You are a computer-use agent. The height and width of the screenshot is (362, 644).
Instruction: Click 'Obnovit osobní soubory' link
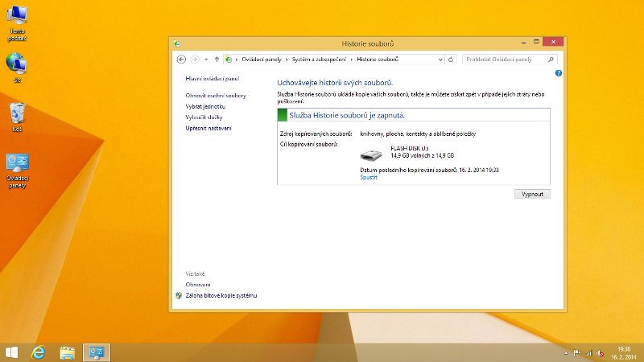coord(216,95)
